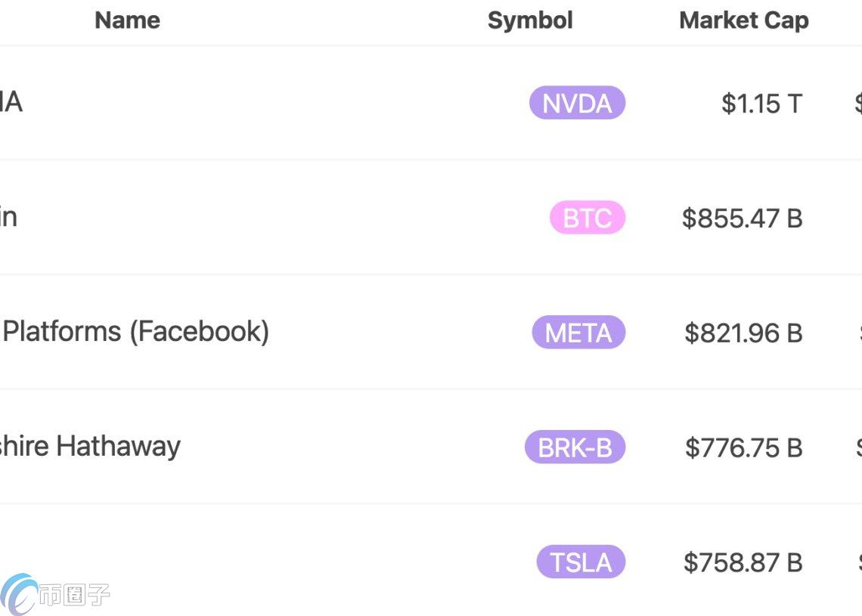Select the pink BTC symbol badge
Screen dimensions: 862x616
point(588,218)
